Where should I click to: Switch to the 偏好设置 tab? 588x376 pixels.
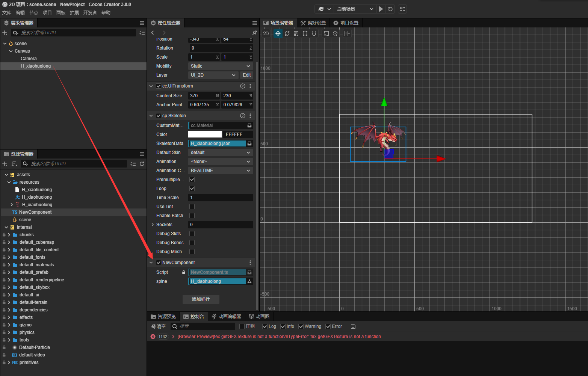[313, 23]
